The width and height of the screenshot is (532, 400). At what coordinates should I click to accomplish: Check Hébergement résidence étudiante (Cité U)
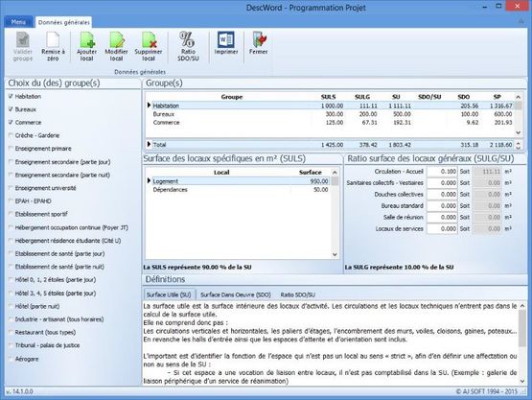pos(11,241)
